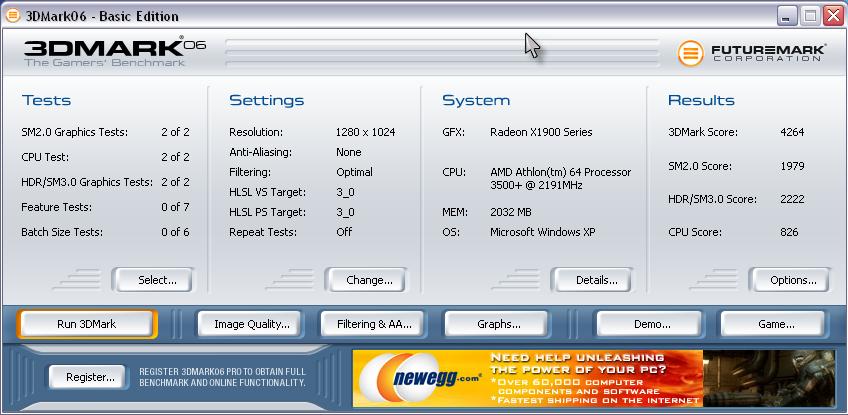Click the Resolution value 1280 x 1024
The image size is (848, 415).
[365, 132]
